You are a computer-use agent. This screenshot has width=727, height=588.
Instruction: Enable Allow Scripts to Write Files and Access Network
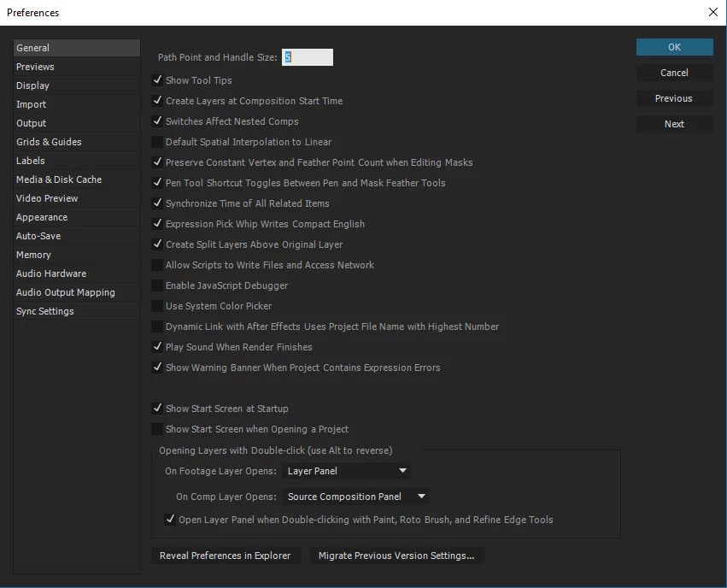[157, 265]
